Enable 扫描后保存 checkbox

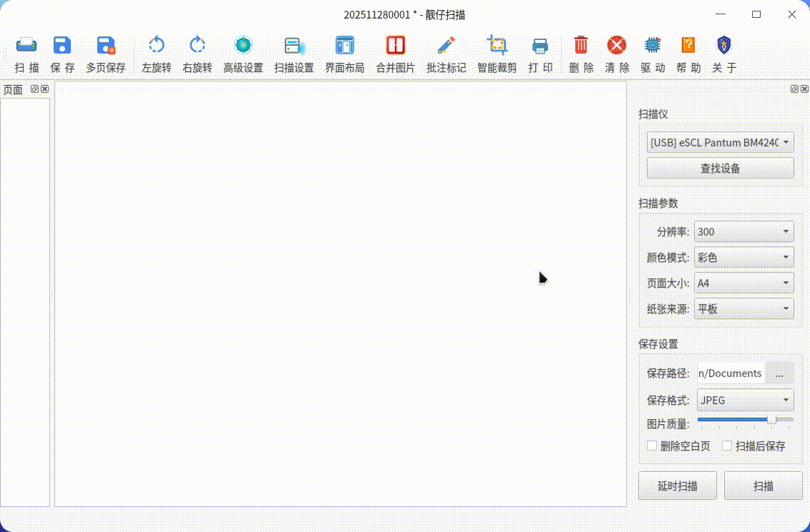[727, 445]
